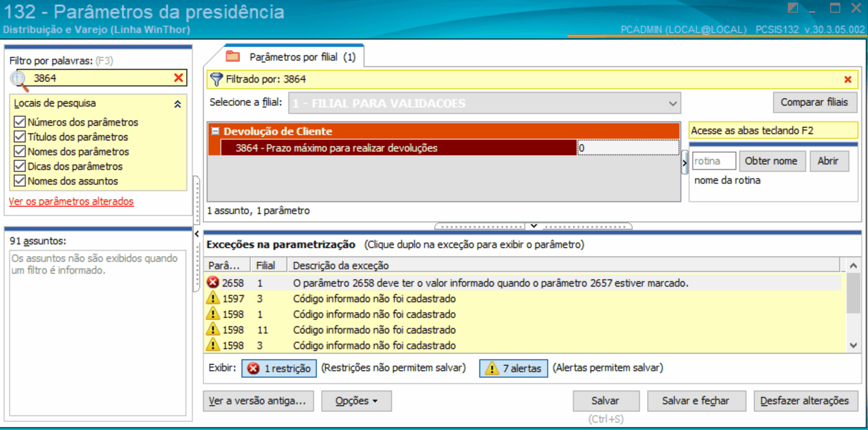Click the 'Abrir' button
The width and height of the screenshot is (868, 430).
click(x=828, y=161)
